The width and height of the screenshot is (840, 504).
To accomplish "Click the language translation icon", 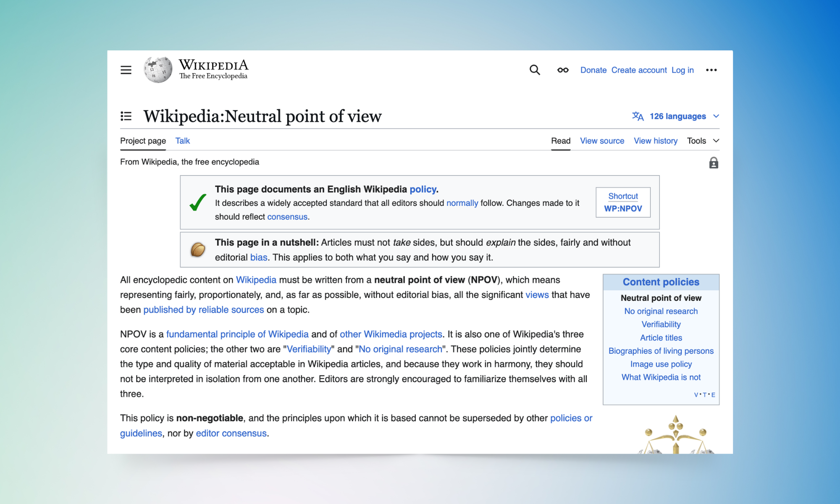I will coord(638,116).
